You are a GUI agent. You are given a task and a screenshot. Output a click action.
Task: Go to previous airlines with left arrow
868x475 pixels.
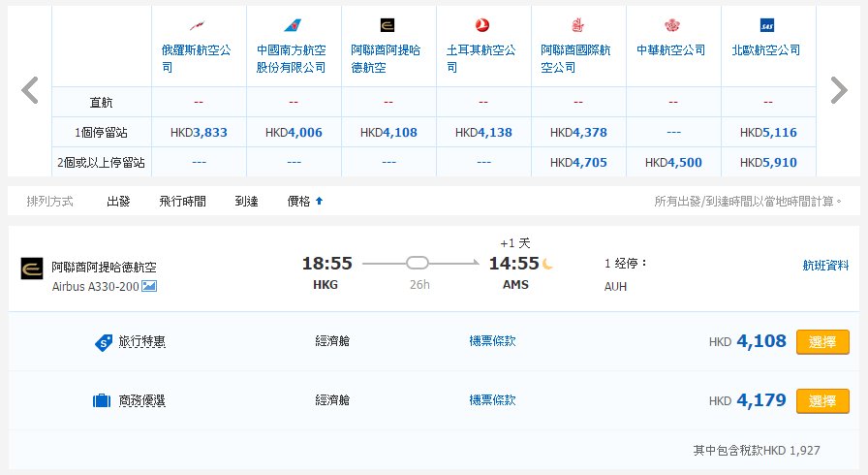pyautogui.click(x=30, y=90)
